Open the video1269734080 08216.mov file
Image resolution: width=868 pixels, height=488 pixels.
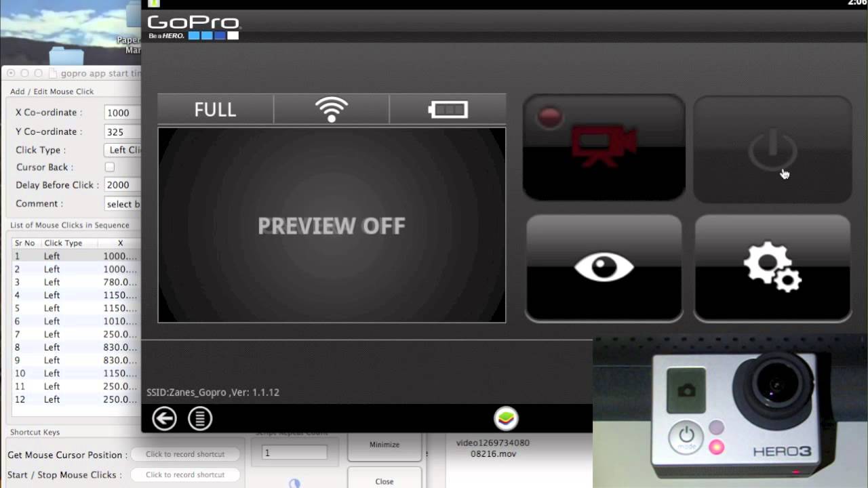tap(493, 448)
